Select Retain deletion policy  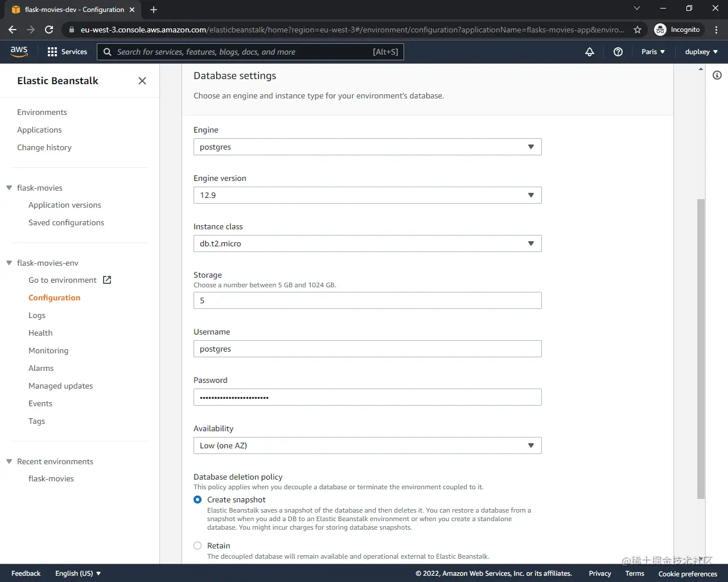198,546
